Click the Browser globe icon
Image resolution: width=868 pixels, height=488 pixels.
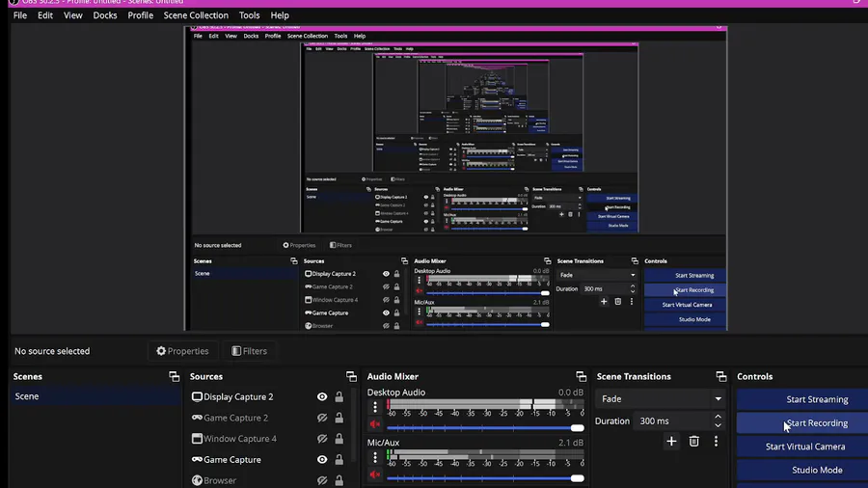coord(197,480)
